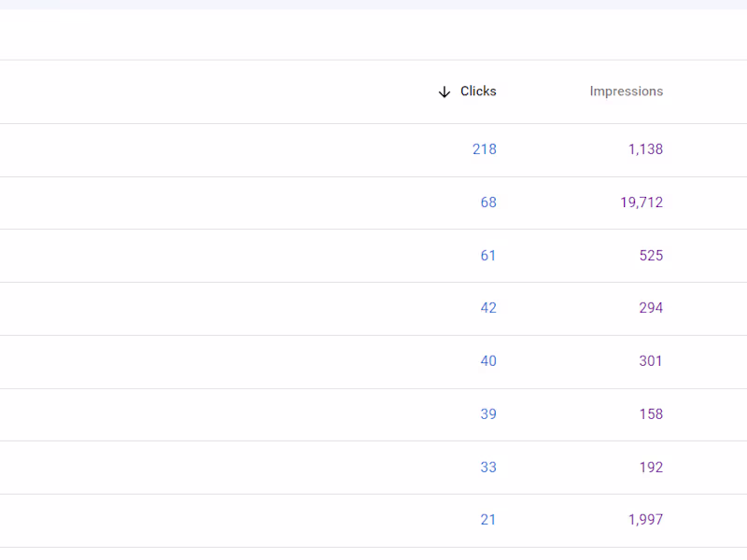747x560 pixels.
Task: Select the 1,997 impressions cell
Action: click(x=645, y=520)
